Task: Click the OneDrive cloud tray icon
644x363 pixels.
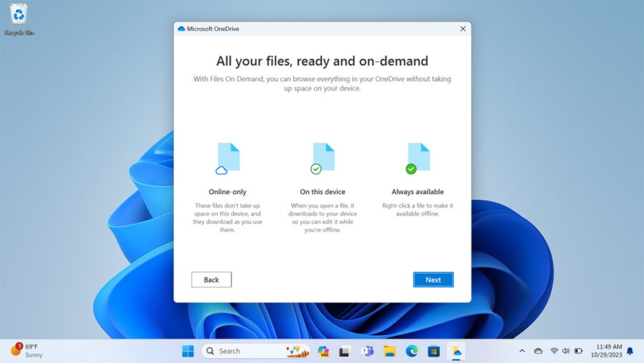Action: tap(538, 351)
